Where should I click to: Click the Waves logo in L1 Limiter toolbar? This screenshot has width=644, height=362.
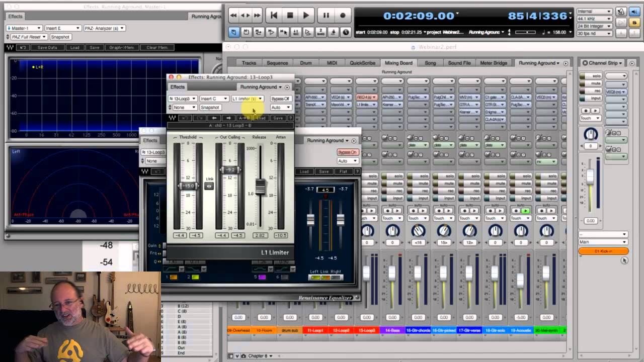click(173, 118)
